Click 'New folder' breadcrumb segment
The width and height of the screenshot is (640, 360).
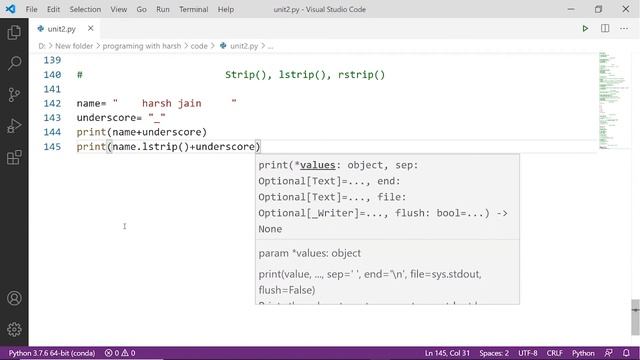[x=74, y=46]
